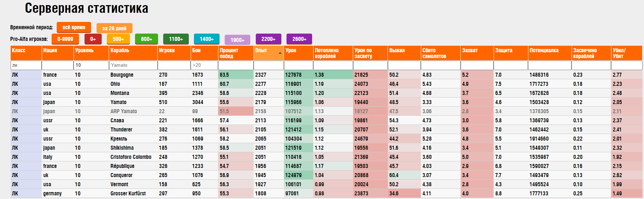Sort by the Урон column header
The image size is (644, 199).
pyautogui.click(x=299, y=53)
